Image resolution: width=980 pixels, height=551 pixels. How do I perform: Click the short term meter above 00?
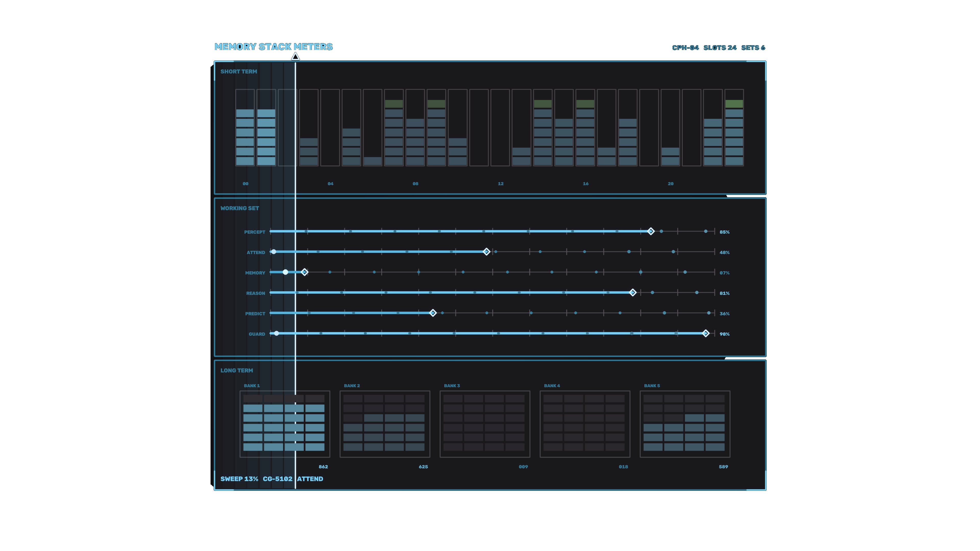pyautogui.click(x=245, y=128)
